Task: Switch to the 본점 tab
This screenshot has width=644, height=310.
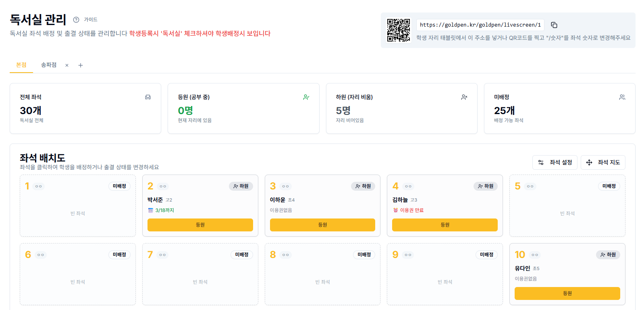Action: 21,65
